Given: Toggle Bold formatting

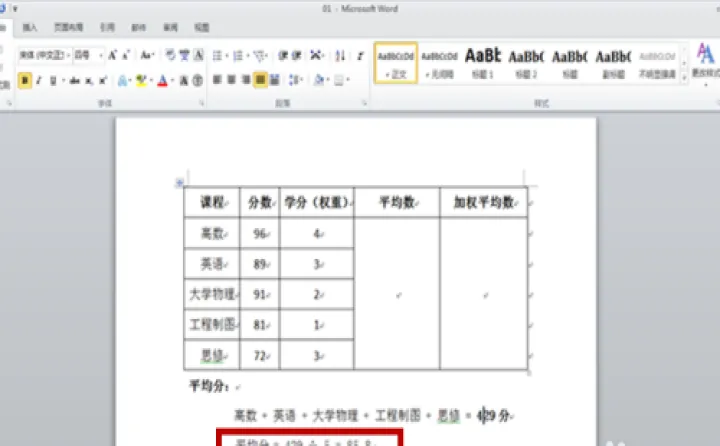Looking at the screenshot, I should coord(25,81).
